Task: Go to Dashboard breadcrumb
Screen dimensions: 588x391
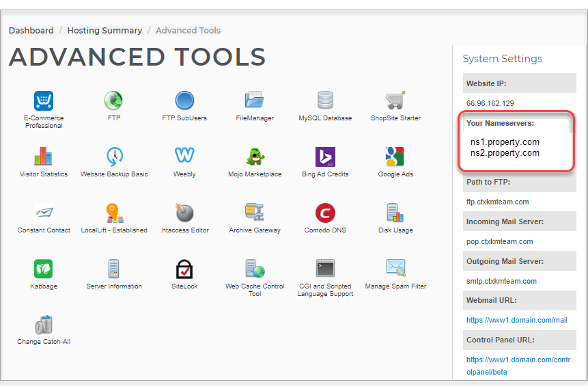Action: click(x=31, y=30)
